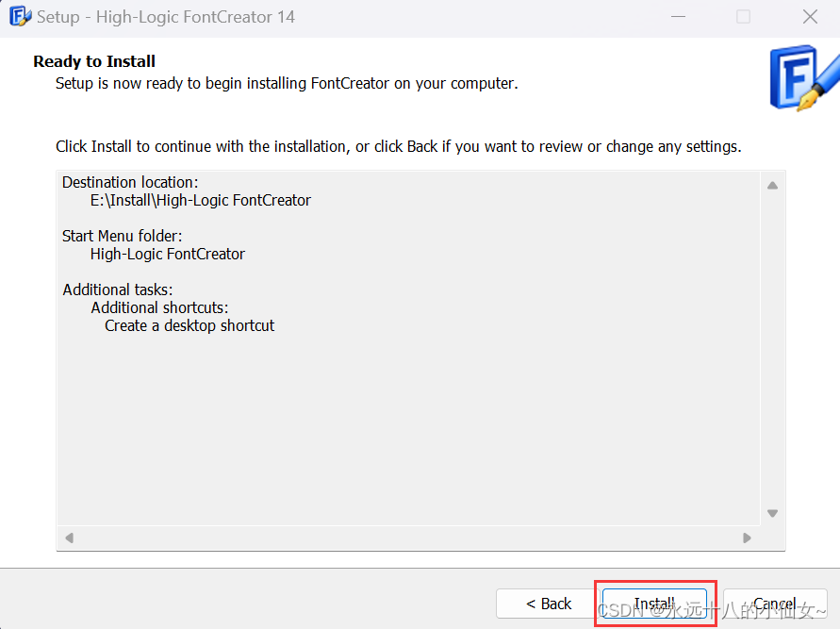Cancel the FontCreator setup

775,604
